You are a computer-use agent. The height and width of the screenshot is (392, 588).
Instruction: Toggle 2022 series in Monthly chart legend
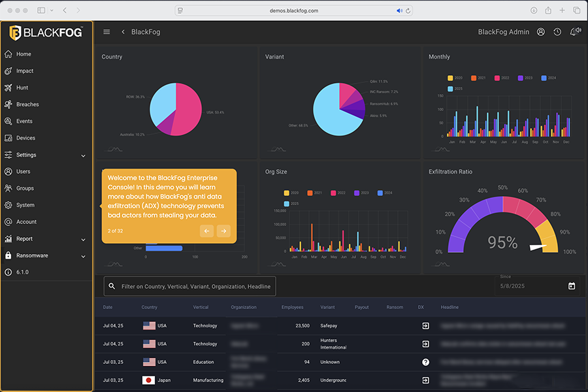[x=502, y=78]
